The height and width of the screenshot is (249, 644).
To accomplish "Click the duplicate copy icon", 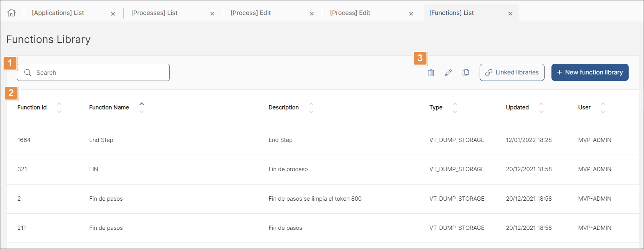I will point(465,73).
